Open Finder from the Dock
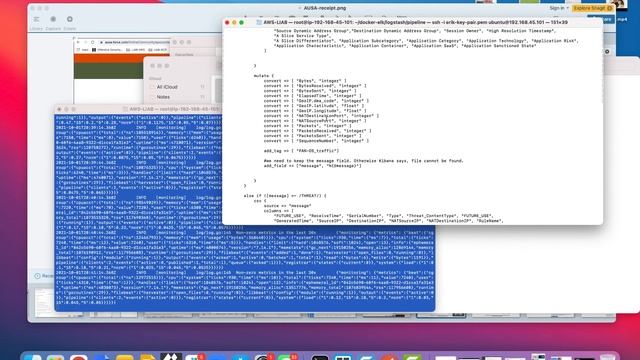Image resolution: width=640 pixels, height=360 pixels. point(33,357)
